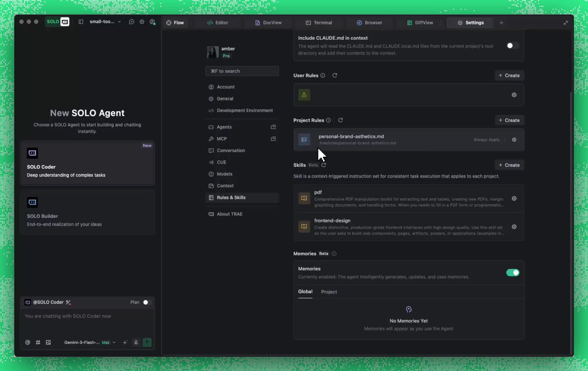588x371 pixels.
Task: Click the # context icon in chat input
Action: pyautogui.click(x=38, y=343)
